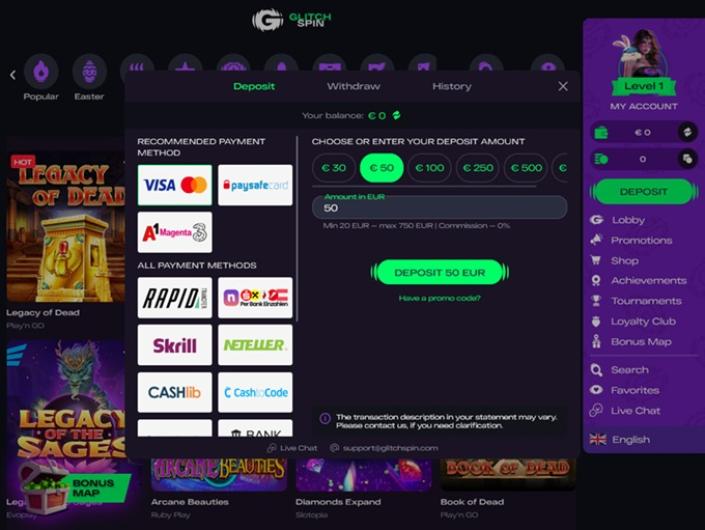
Task: Open the History tab
Action: [452, 86]
